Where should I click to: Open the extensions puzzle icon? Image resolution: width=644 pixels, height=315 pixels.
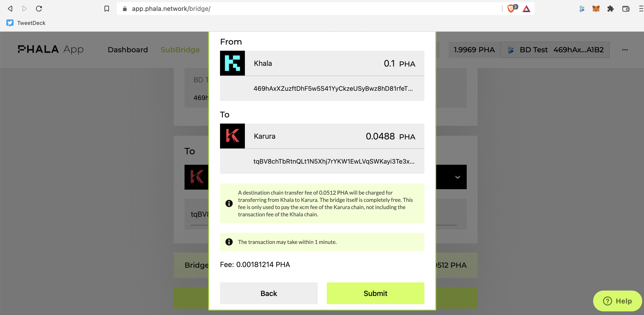pos(611,9)
